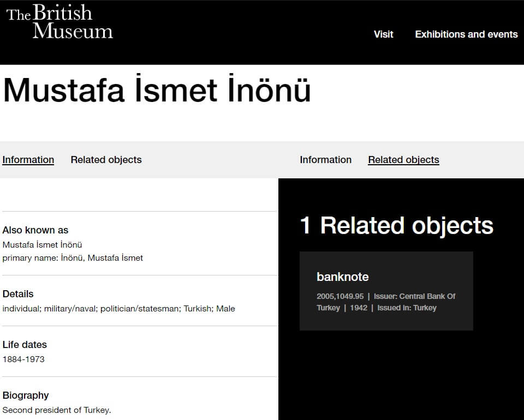This screenshot has width=524, height=420.
Task: Click the banknote issuer metadata line
Action: (385, 302)
